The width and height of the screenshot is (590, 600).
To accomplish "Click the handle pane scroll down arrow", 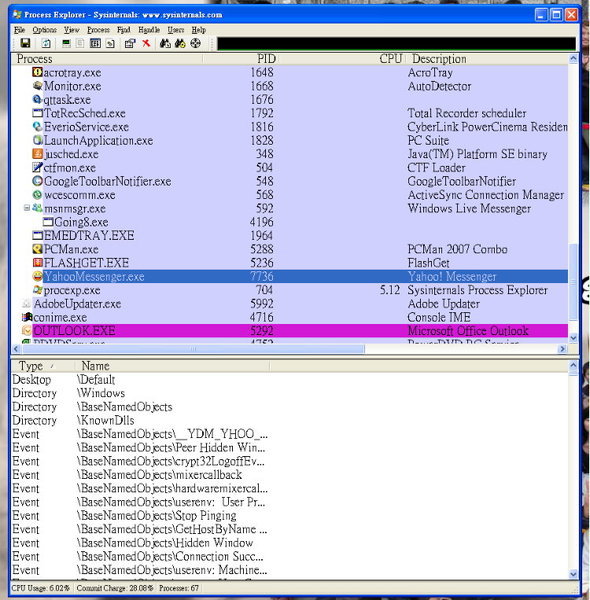I will tap(573, 574).
